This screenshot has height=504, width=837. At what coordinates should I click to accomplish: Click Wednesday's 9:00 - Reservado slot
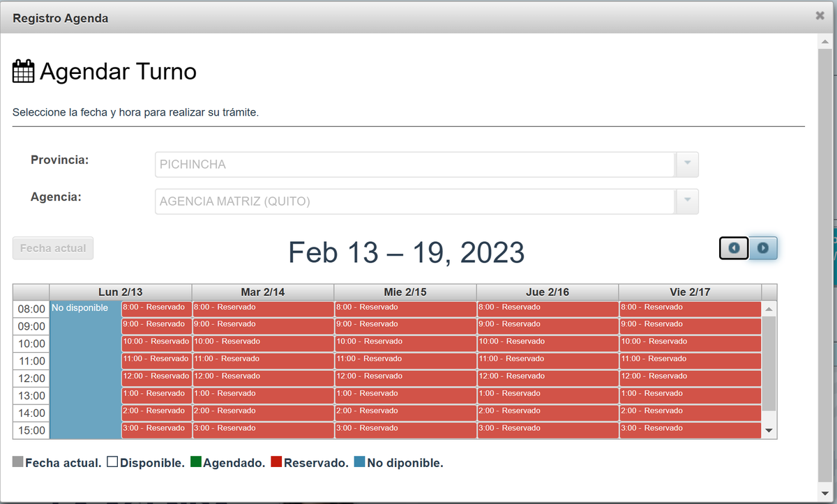[x=405, y=326]
